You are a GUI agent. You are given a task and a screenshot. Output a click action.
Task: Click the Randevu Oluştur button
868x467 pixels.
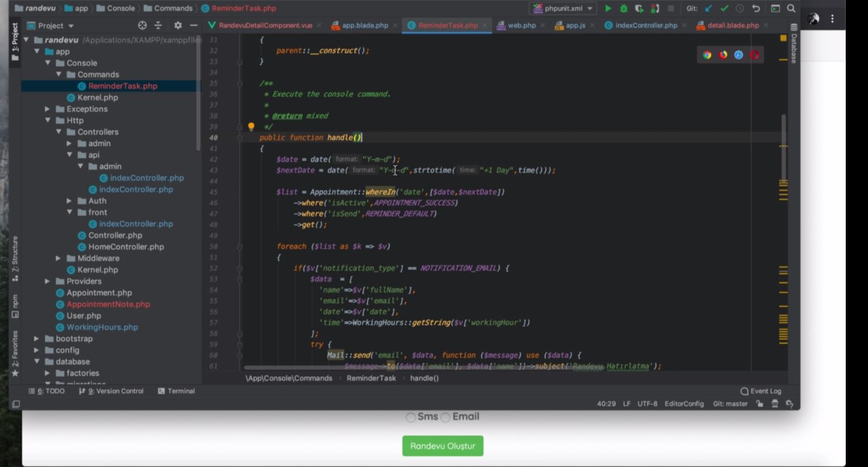(x=442, y=446)
